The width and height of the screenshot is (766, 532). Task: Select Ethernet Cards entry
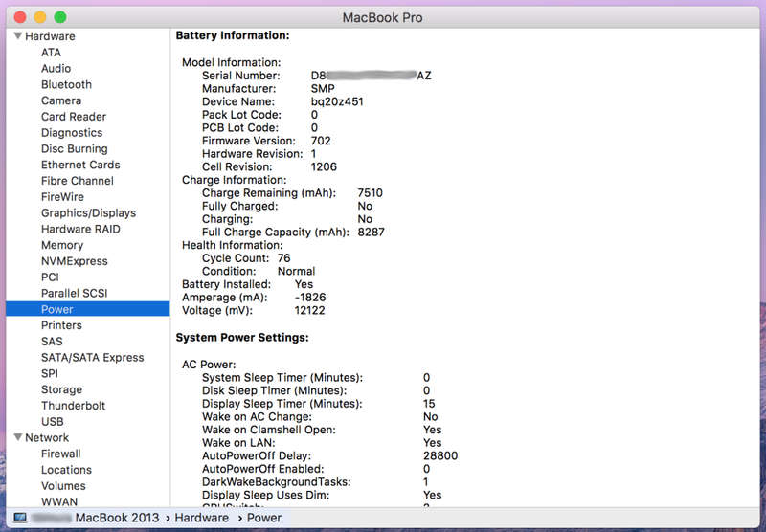click(80, 165)
